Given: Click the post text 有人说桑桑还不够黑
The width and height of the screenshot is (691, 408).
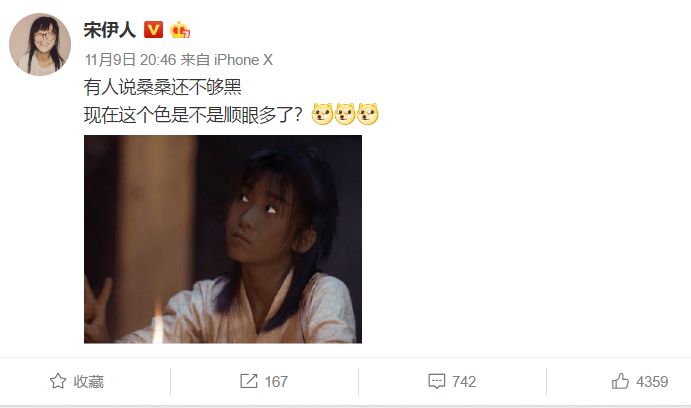Looking at the screenshot, I should point(163,87).
